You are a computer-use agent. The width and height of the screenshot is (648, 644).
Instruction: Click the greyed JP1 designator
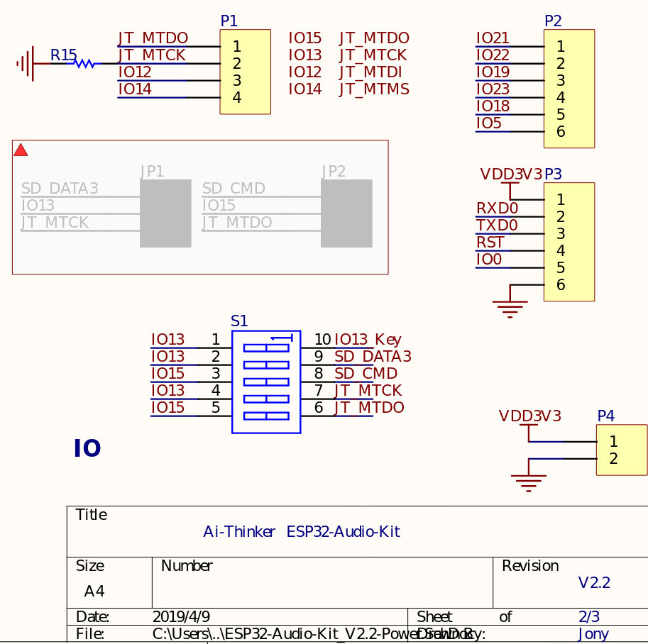(152, 171)
